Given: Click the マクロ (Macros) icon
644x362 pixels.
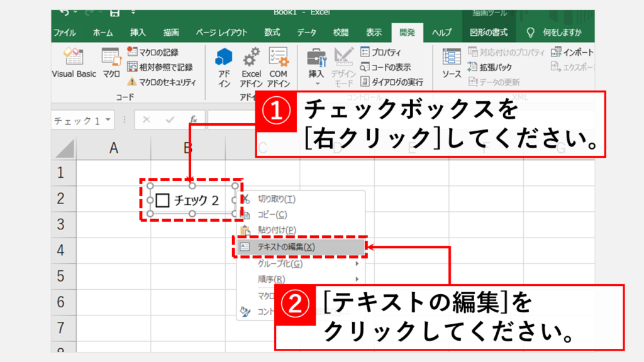Looking at the screenshot, I should point(111,63).
